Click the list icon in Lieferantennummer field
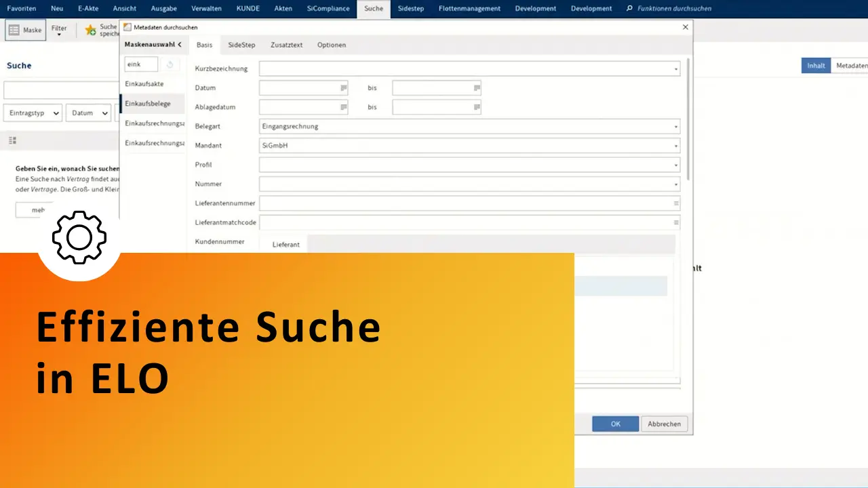Viewport: 868px width, 488px height. pos(675,203)
